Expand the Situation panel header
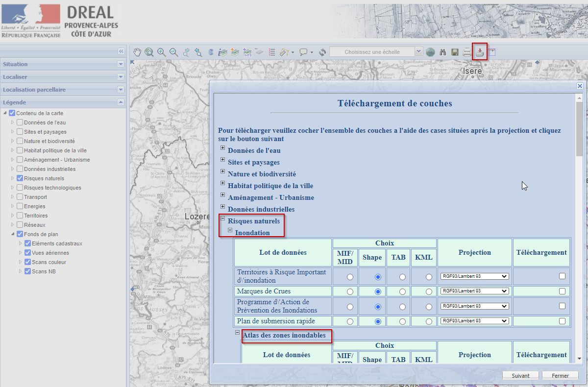The image size is (588, 387). 121,64
